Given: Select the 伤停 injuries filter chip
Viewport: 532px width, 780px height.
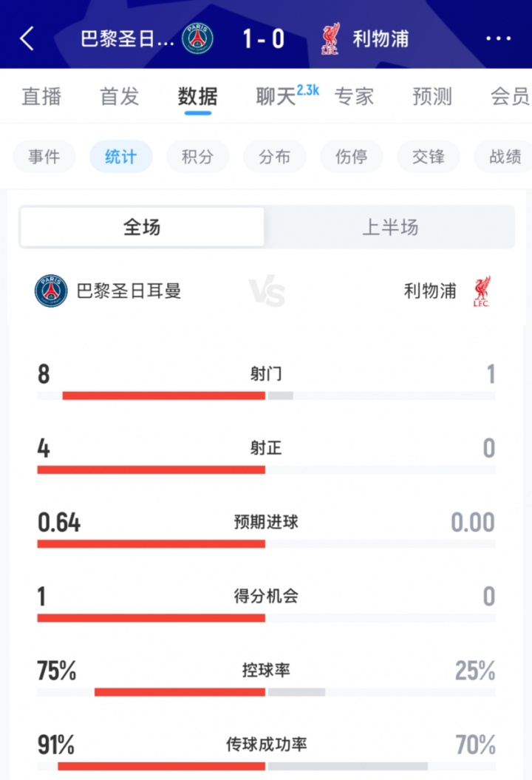Looking at the screenshot, I should [351, 157].
